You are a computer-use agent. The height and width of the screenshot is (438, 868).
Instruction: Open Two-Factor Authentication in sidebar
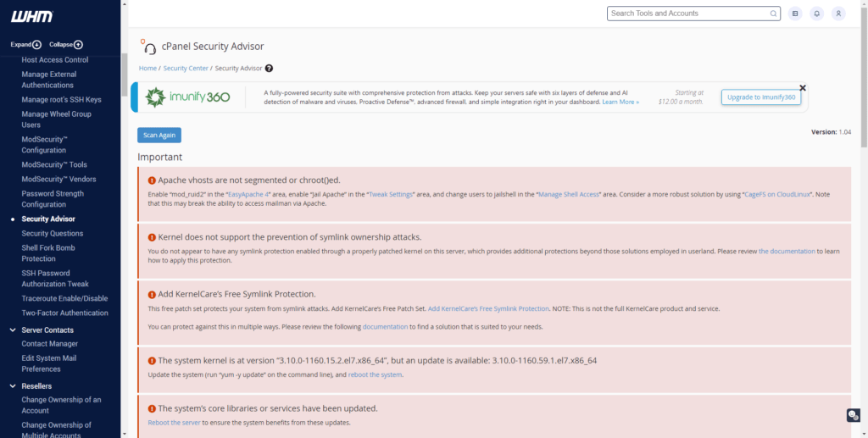(x=64, y=313)
